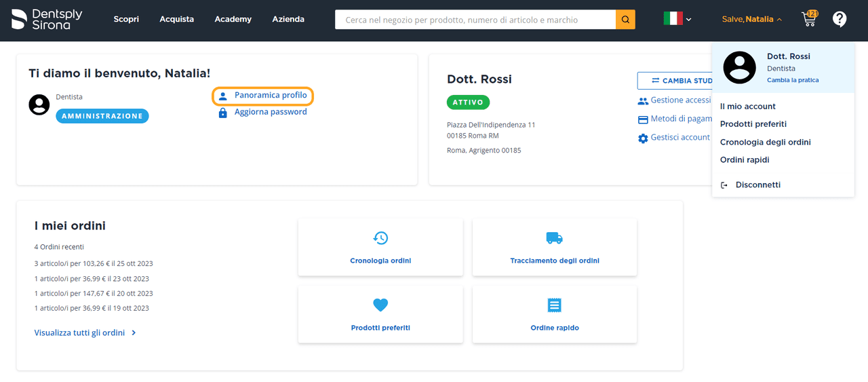868x382 pixels.
Task: Choose Cronologia degli ordini in account menu
Action: click(x=765, y=142)
